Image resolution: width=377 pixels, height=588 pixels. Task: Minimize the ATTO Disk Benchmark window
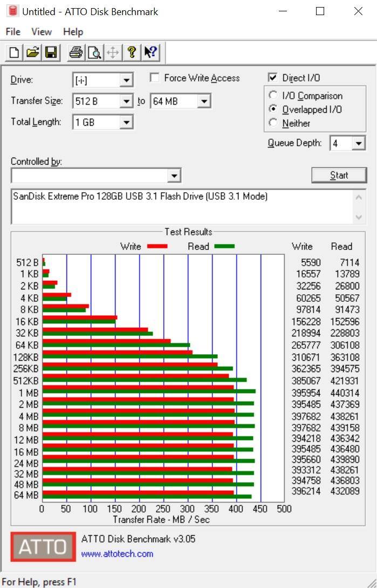283,11
